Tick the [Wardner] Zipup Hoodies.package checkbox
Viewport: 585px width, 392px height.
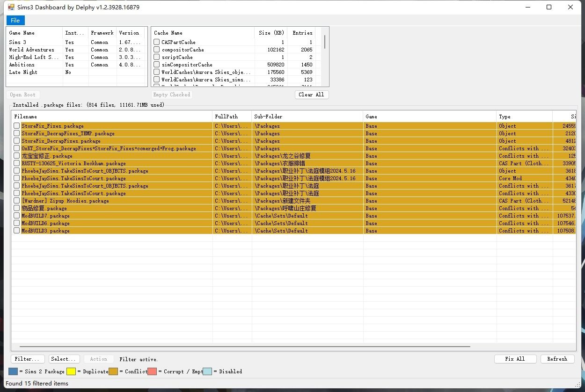[17, 201]
